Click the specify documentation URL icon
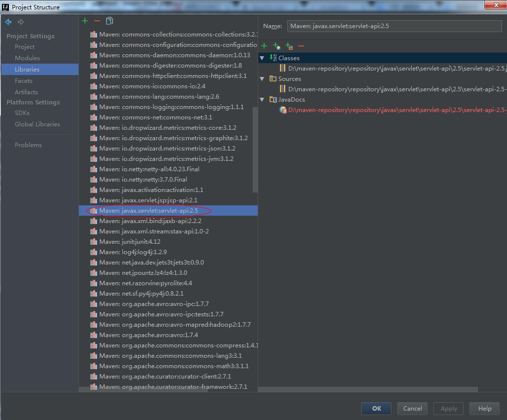This screenshot has width=507, height=420. (x=276, y=46)
